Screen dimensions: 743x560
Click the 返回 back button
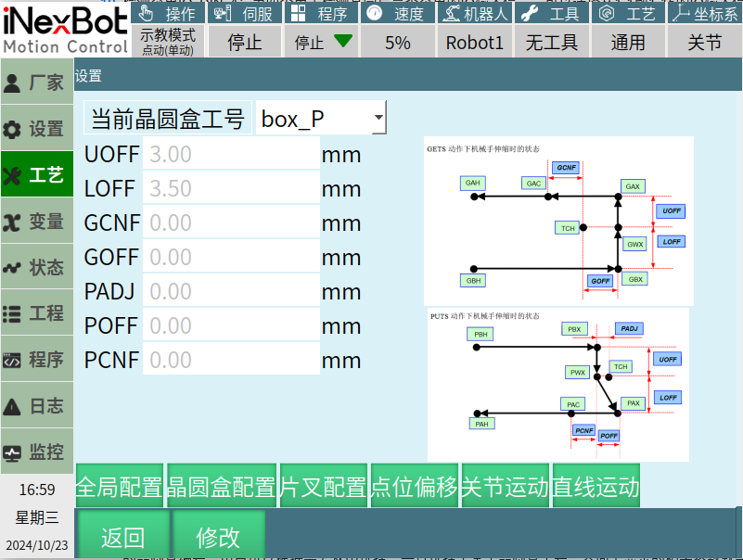(x=123, y=537)
